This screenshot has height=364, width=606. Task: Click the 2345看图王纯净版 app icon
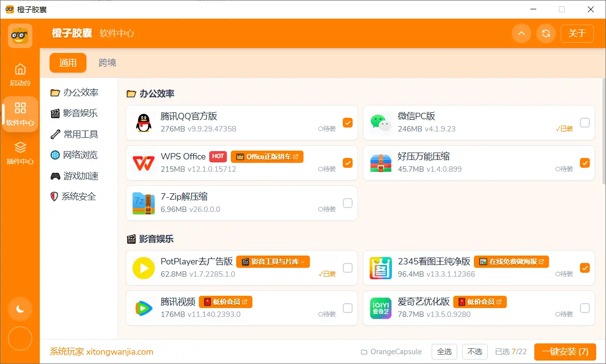381,268
